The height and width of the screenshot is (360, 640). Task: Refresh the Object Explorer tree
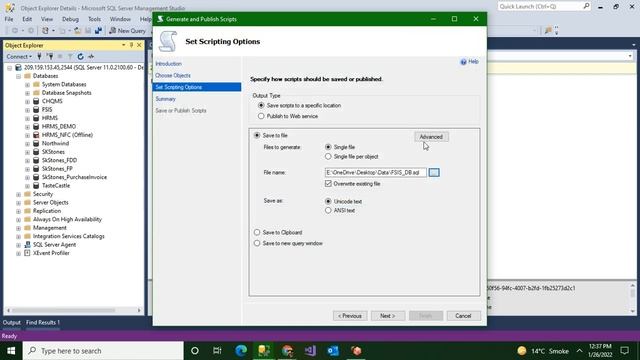click(80, 56)
